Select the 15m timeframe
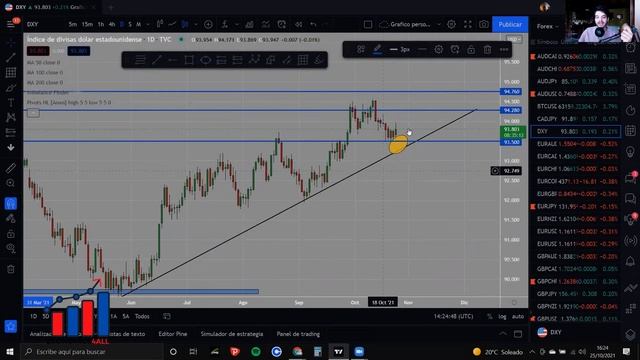Image resolution: width=640 pixels, height=360 pixels. 87,24
